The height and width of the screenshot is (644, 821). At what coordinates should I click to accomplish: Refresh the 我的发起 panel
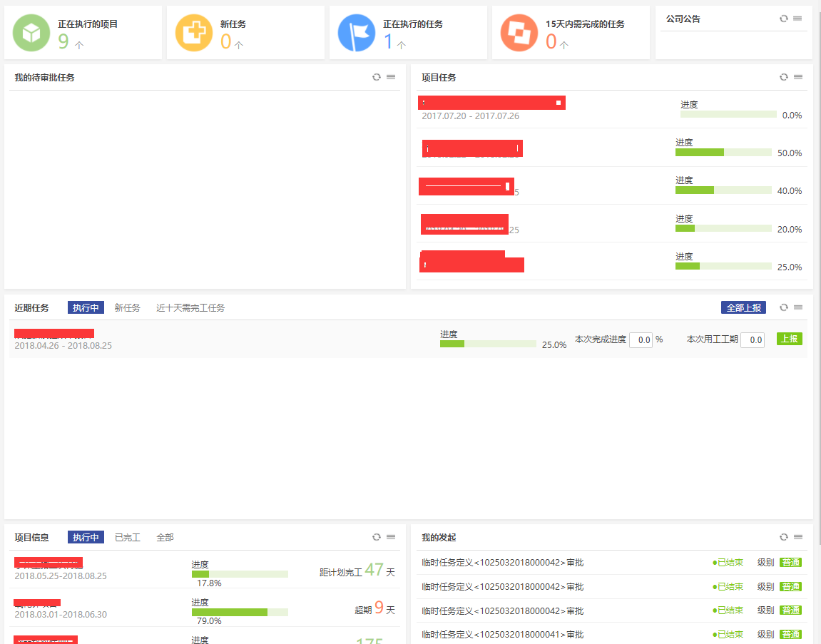coord(784,537)
